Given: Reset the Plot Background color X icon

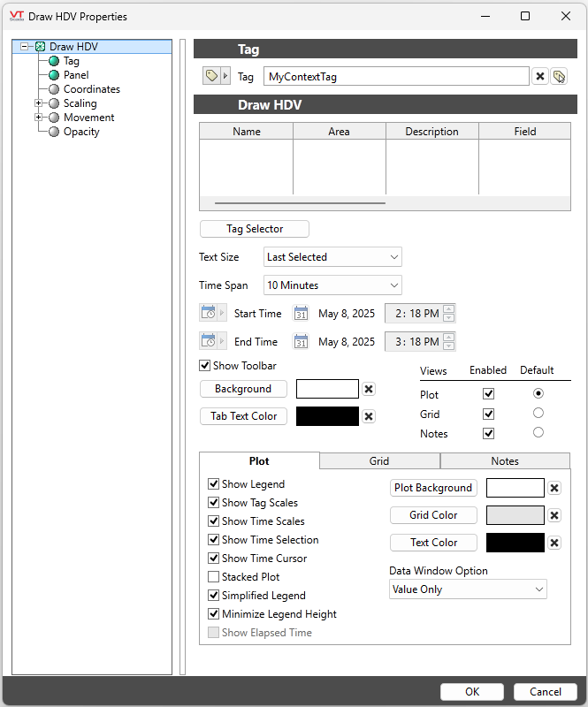Looking at the screenshot, I should [554, 488].
